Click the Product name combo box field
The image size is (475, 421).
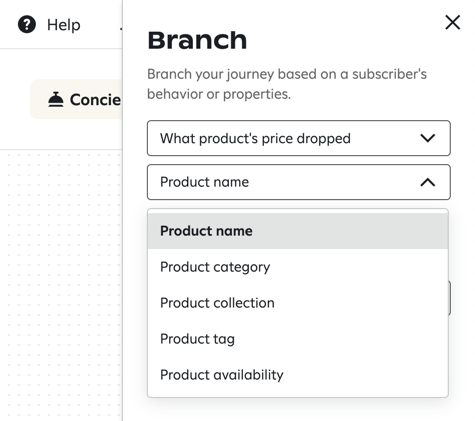[299, 182]
